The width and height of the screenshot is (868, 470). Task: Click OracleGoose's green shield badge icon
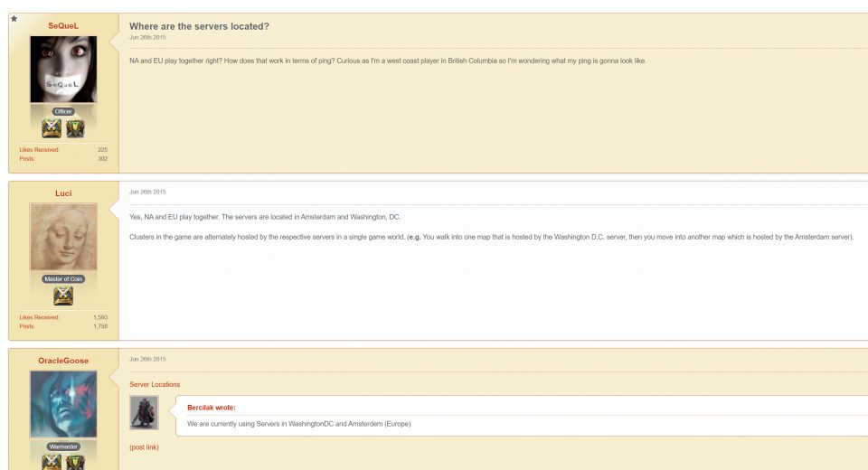[75, 462]
